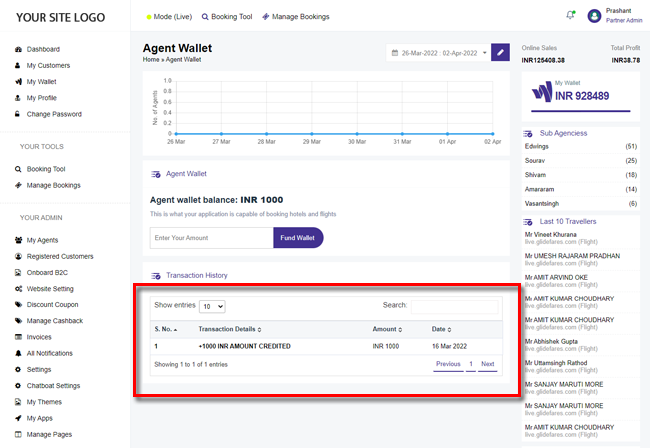Click the Change Password lock icon

point(18,114)
